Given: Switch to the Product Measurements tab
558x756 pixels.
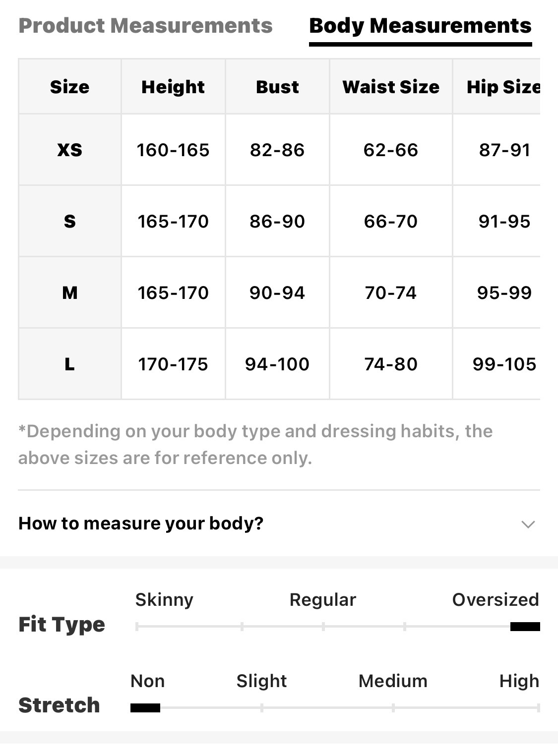Looking at the screenshot, I should (x=145, y=26).
